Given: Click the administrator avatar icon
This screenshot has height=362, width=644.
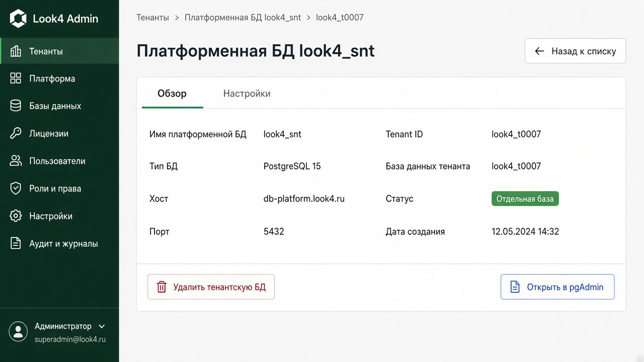Looking at the screenshot, I should [x=18, y=331].
